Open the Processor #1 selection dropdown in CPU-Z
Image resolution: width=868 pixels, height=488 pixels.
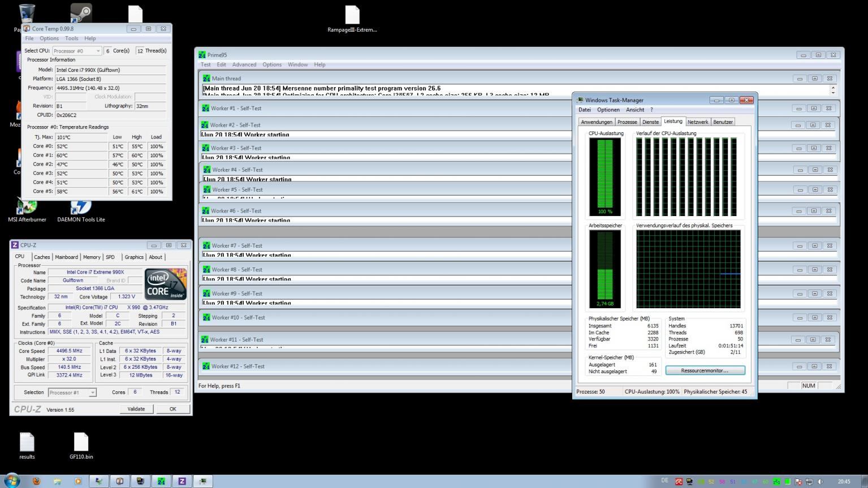(72, 392)
